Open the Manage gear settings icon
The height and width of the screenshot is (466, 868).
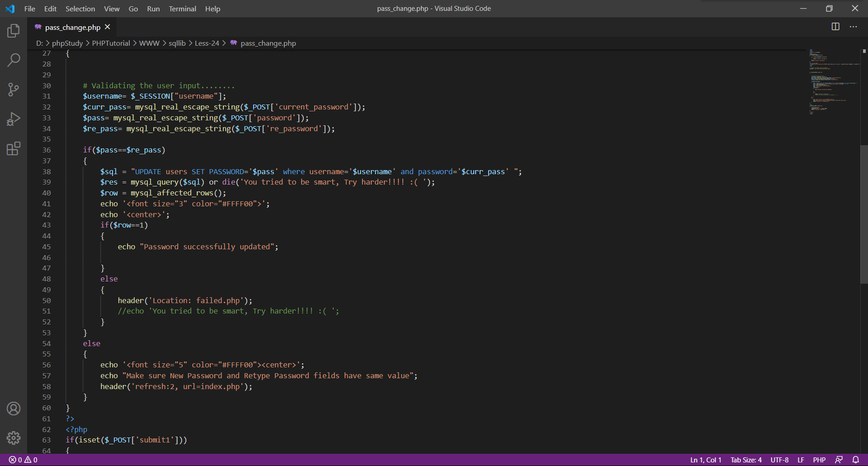(14, 437)
